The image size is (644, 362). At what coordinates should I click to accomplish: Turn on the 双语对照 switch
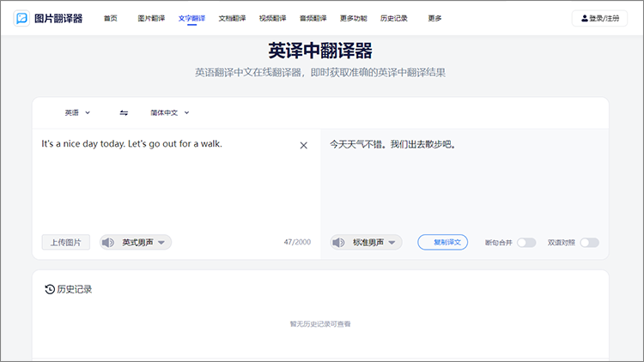click(x=589, y=243)
